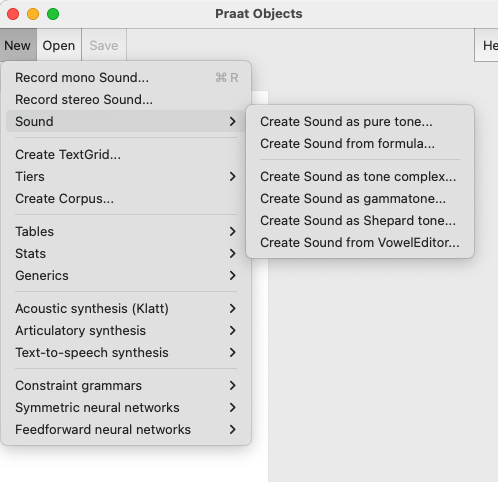The image size is (498, 482).
Task: Open the Help menu button
Action: point(487,45)
